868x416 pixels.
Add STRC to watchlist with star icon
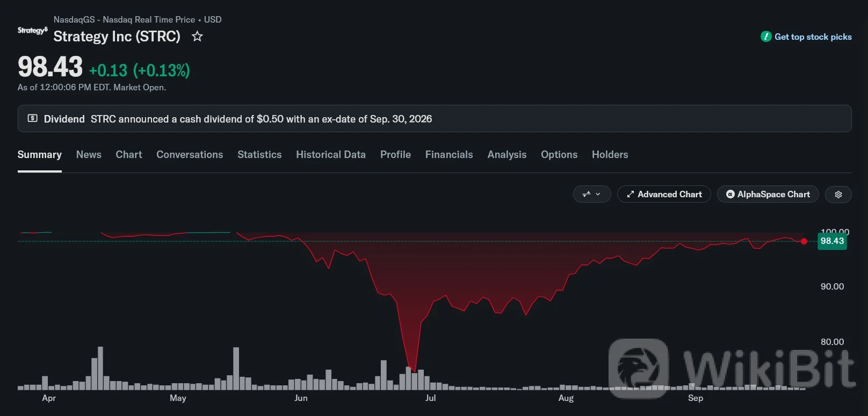click(198, 37)
